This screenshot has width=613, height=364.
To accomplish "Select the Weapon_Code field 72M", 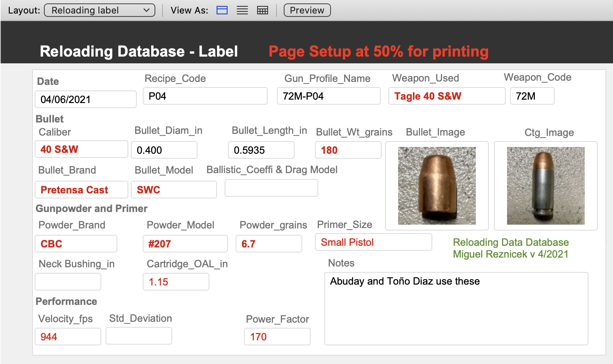I will pyautogui.click(x=532, y=96).
